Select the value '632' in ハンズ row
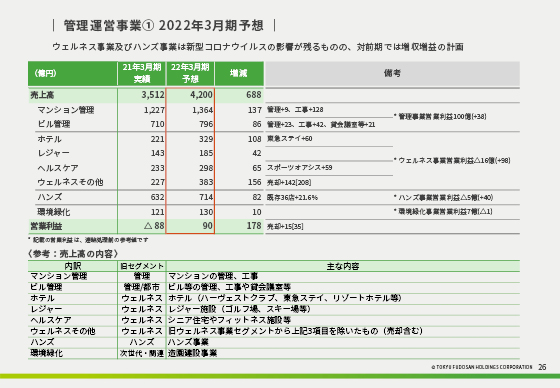Viewport: 560px width, 388px height. tap(158, 197)
